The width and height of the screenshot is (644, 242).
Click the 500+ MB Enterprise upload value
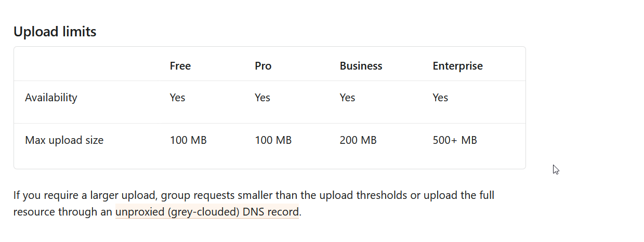pyautogui.click(x=455, y=140)
